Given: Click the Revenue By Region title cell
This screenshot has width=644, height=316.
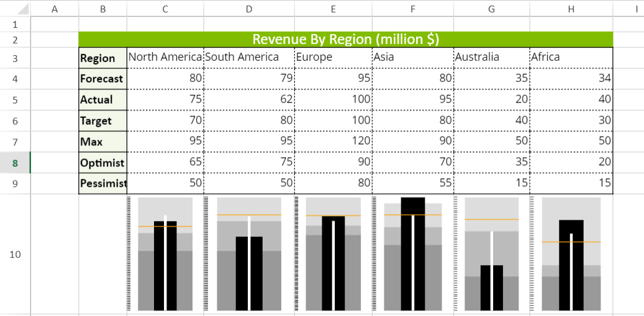Looking at the screenshot, I should [x=345, y=39].
